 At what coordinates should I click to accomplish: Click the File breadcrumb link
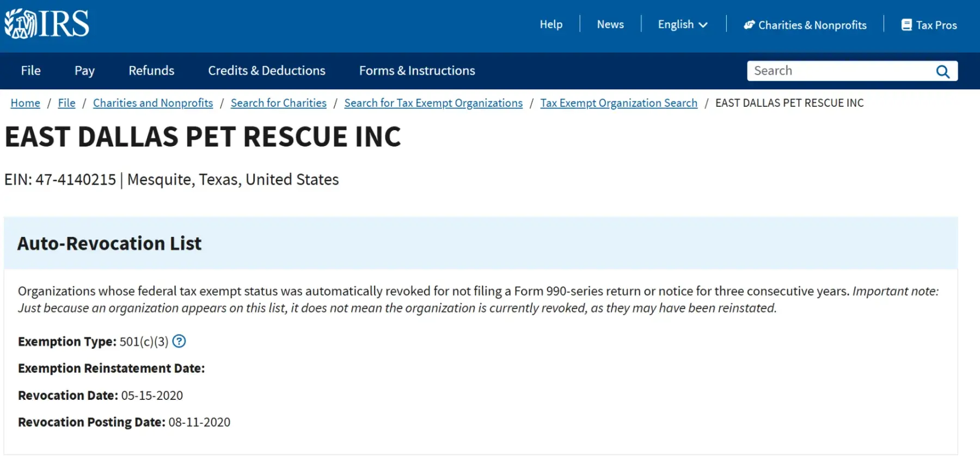pyautogui.click(x=66, y=103)
